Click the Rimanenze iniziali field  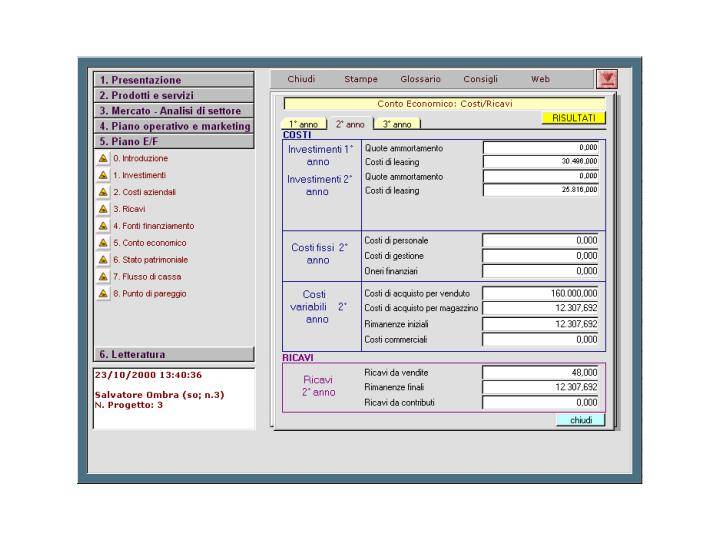(540, 324)
